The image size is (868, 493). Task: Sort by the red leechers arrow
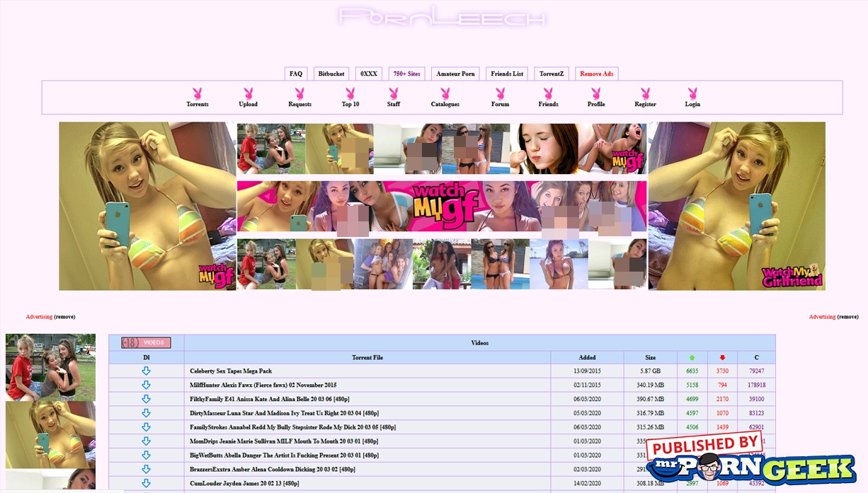coord(722,358)
